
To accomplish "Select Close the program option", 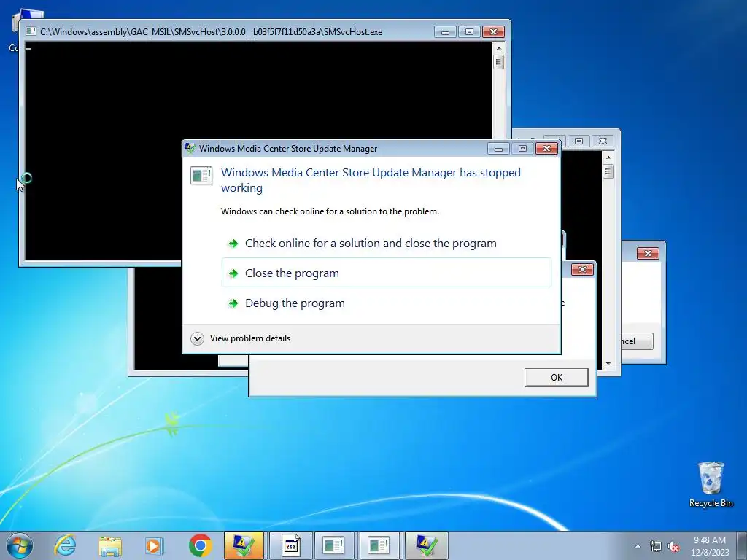I will (387, 273).
